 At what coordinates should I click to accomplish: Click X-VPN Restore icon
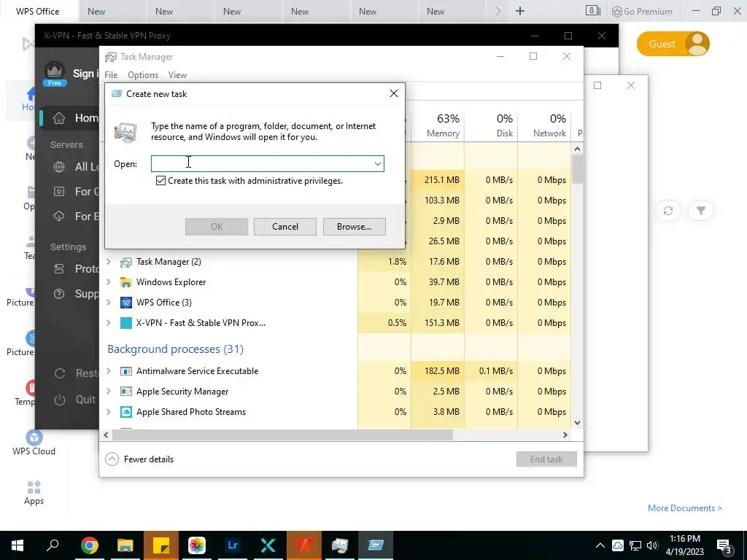pyautogui.click(x=60, y=373)
